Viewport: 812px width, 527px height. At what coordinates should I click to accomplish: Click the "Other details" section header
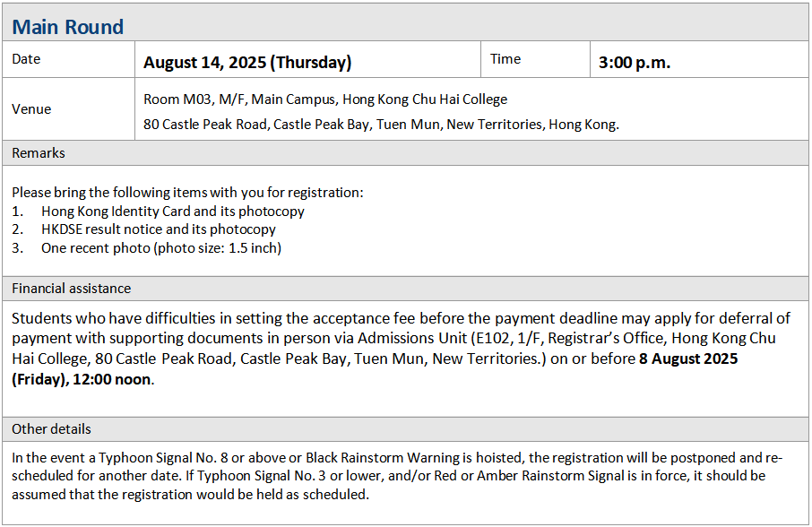point(51,429)
